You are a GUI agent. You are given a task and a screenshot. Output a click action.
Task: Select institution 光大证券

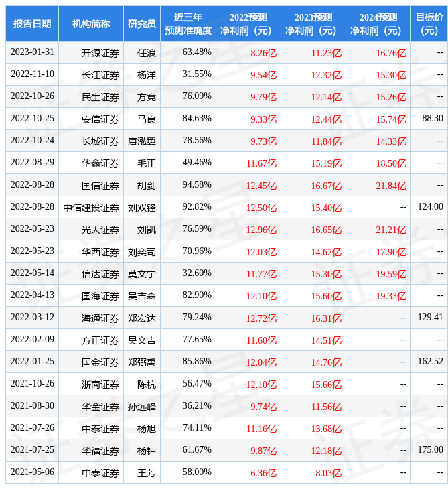(x=100, y=230)
